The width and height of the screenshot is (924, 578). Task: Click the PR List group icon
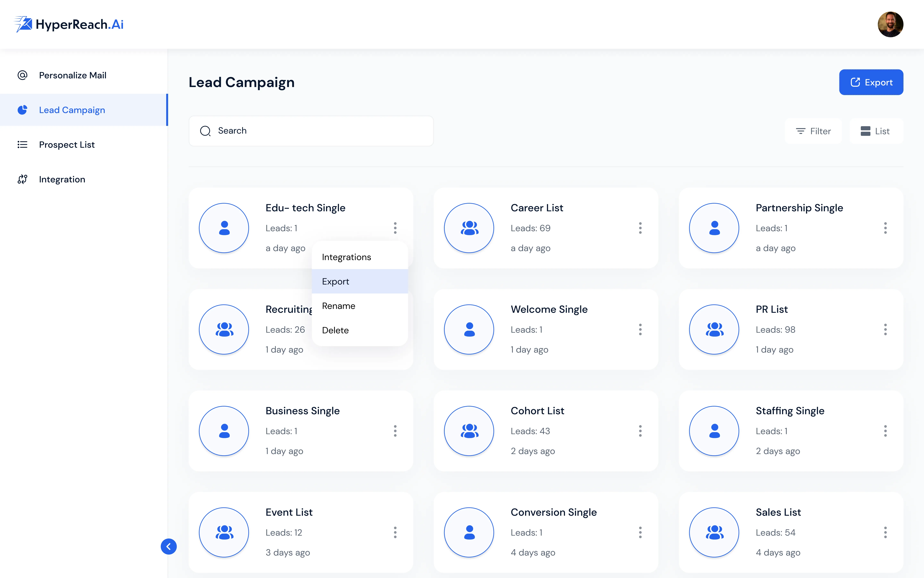click(714, 329)
